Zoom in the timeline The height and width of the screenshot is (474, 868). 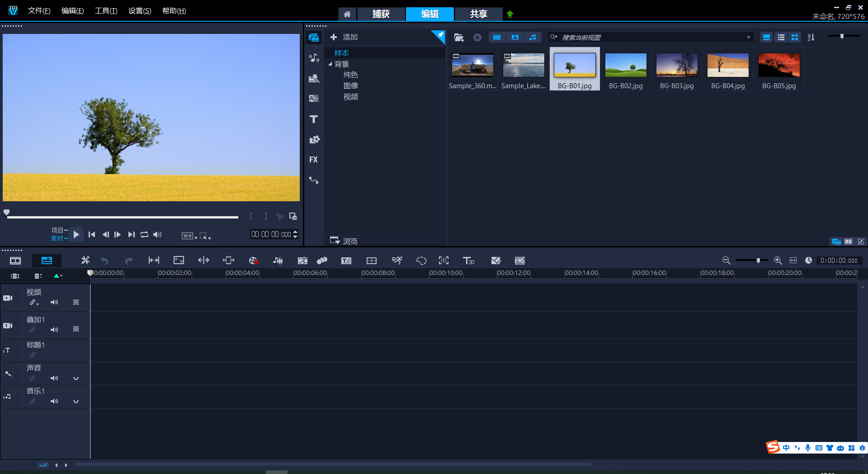click(x=778, y=261)
